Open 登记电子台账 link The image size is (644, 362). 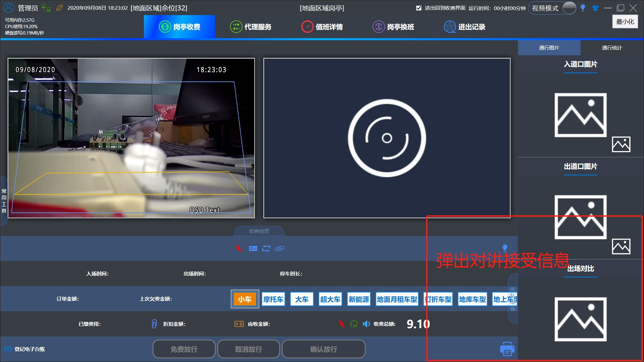pos(25,349)
